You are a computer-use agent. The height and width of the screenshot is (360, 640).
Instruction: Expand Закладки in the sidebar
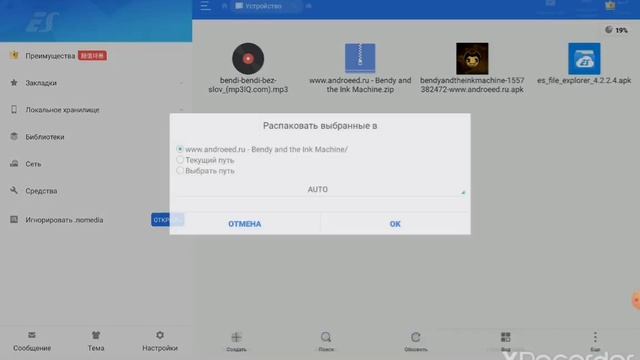96,83
